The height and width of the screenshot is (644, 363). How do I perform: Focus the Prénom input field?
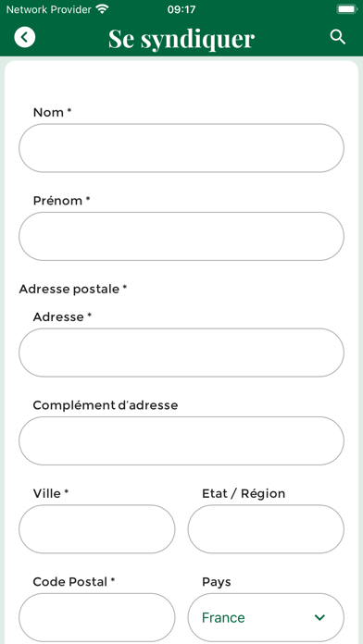pyautogui.click(x=181, y=236)
